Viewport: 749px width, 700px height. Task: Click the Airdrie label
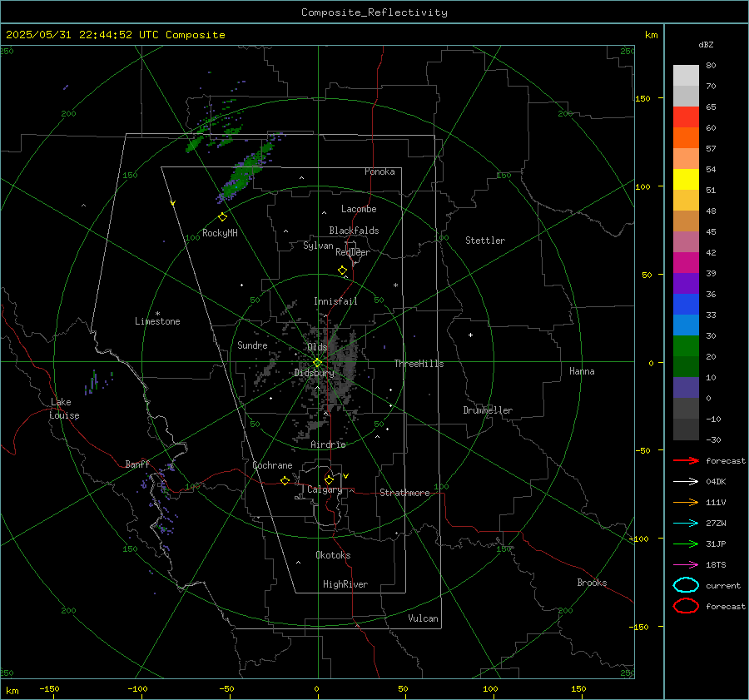click(x=328, y=444)
